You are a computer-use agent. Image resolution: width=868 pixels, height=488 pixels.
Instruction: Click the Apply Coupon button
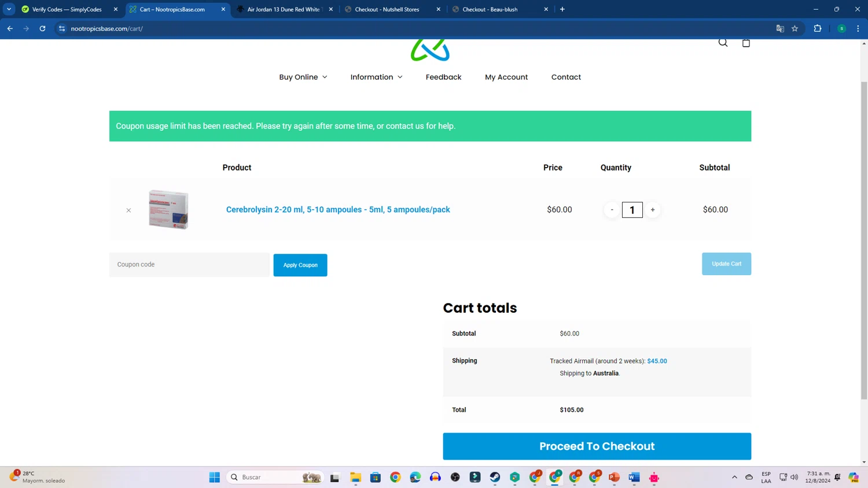pos(300,265)
